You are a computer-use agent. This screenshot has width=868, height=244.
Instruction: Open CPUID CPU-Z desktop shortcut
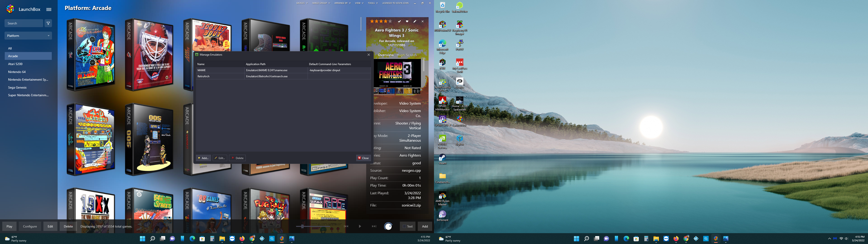pos(442,121)
